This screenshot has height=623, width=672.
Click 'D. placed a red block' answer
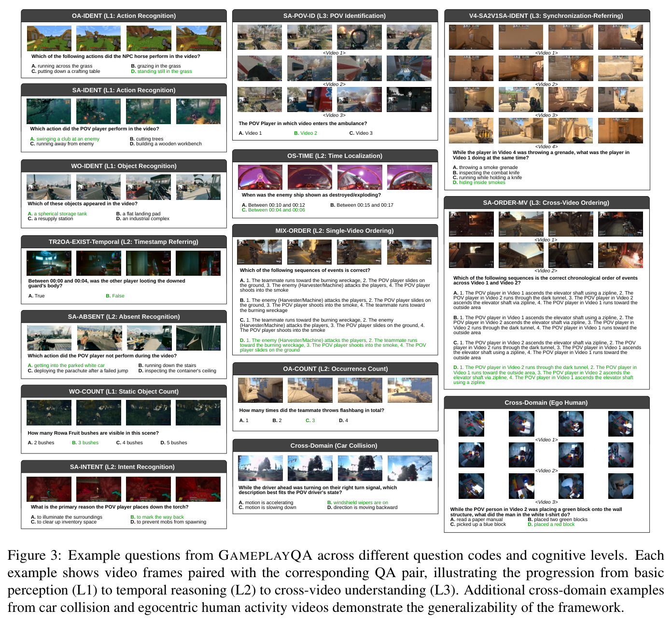coord(551,524)
